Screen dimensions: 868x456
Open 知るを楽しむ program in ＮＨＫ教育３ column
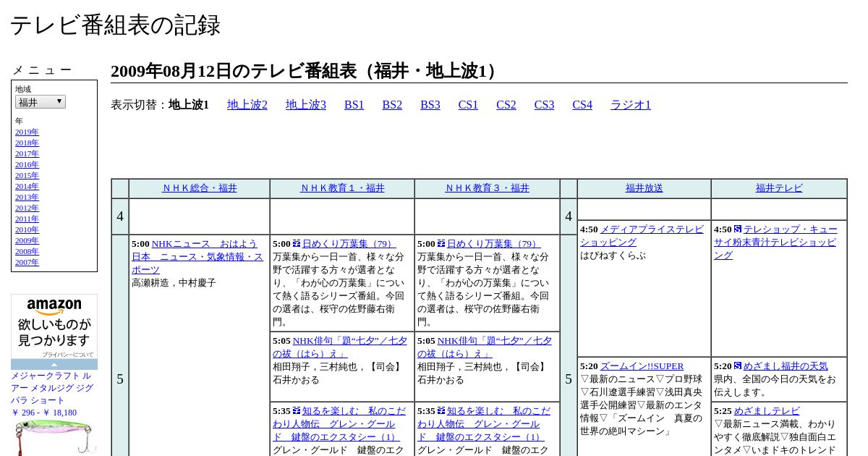[484, 424]
